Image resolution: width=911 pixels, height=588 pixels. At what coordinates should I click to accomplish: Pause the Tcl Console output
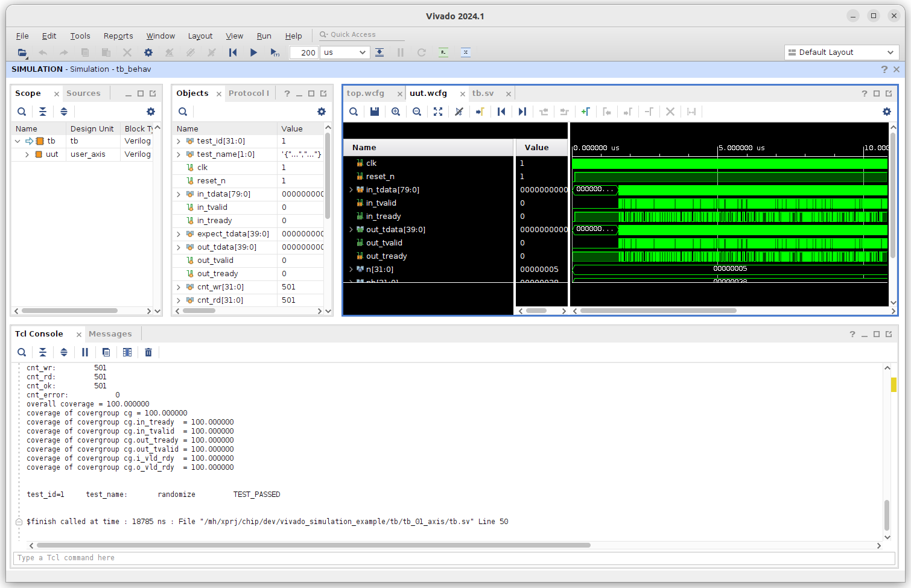[x=85, y=352]
